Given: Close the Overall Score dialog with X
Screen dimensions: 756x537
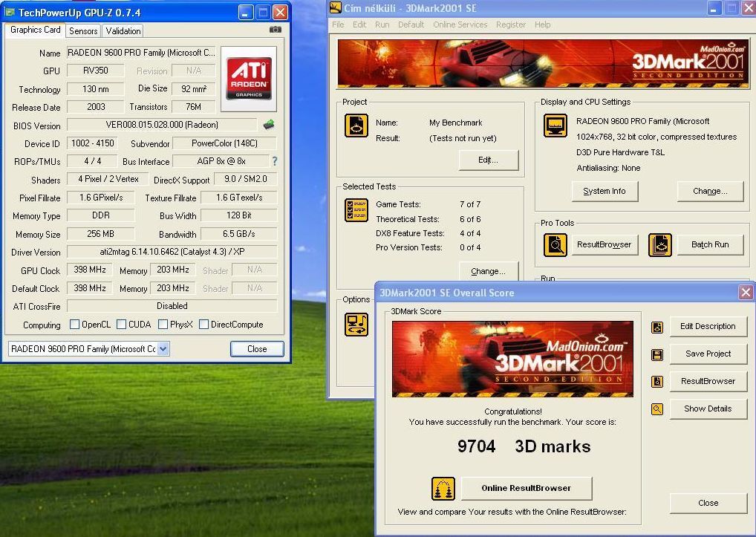Looking at the screenshot, I should [x=746, y=292].
